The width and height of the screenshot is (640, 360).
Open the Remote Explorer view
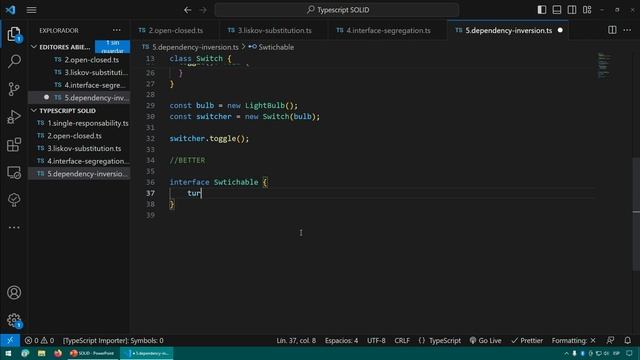point(14,172)
